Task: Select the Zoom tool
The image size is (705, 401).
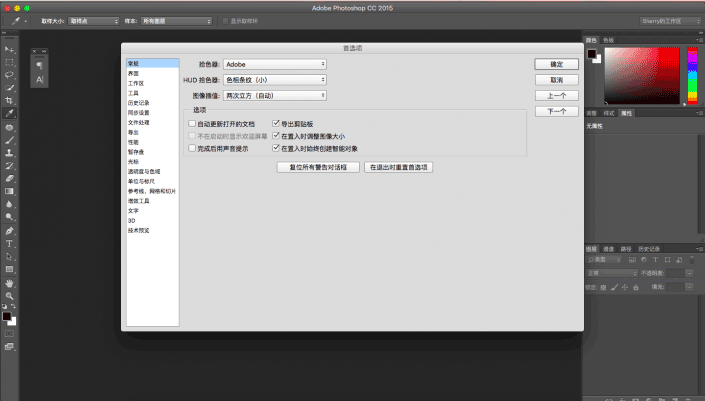Action: pyautogui.click(x=9, y=296)
